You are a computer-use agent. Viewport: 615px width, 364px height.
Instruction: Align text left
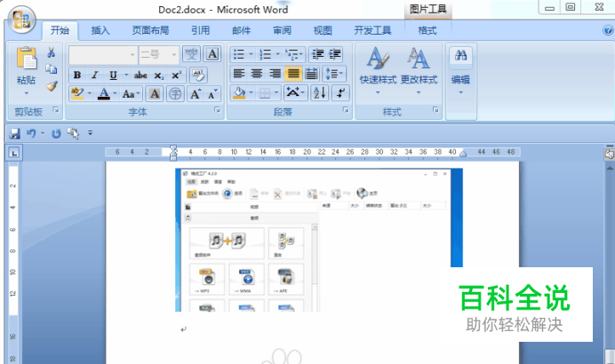[x=239, y=74]
